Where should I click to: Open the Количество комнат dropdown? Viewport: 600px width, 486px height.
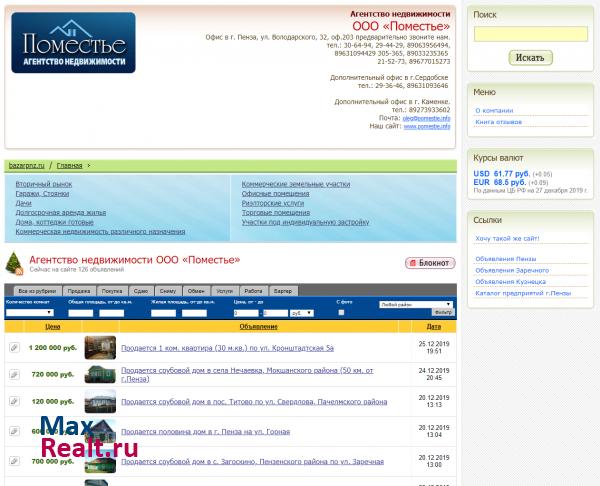click(x=29, y=313)
